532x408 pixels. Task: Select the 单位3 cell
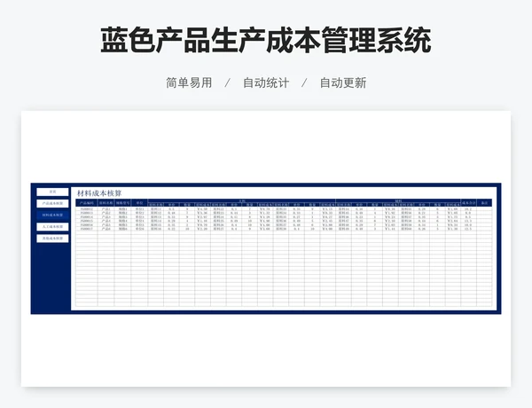point(139,217)
